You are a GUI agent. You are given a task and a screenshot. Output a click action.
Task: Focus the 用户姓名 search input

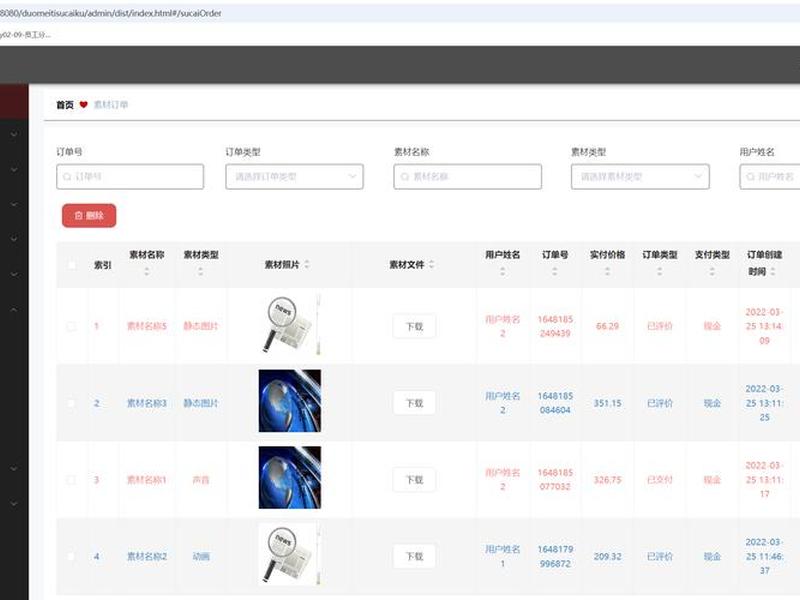pyautogui.click(x=770, y=177)
